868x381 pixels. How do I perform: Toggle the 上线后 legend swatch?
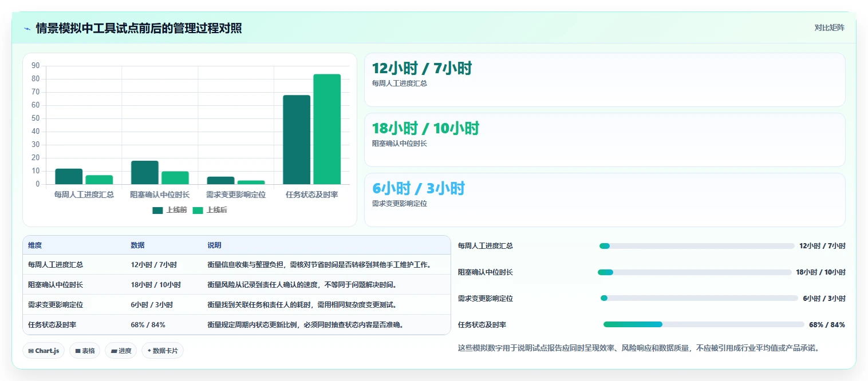[x=198, y=210]
